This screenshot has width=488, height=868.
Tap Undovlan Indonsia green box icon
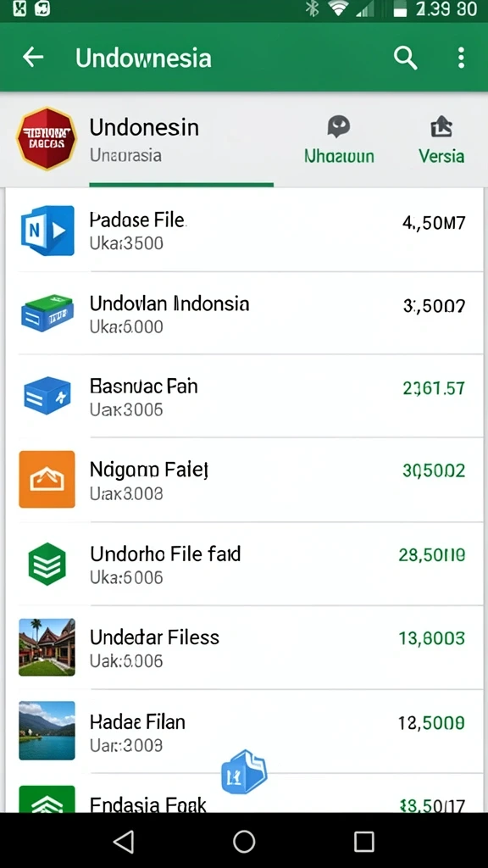(47, 314)
